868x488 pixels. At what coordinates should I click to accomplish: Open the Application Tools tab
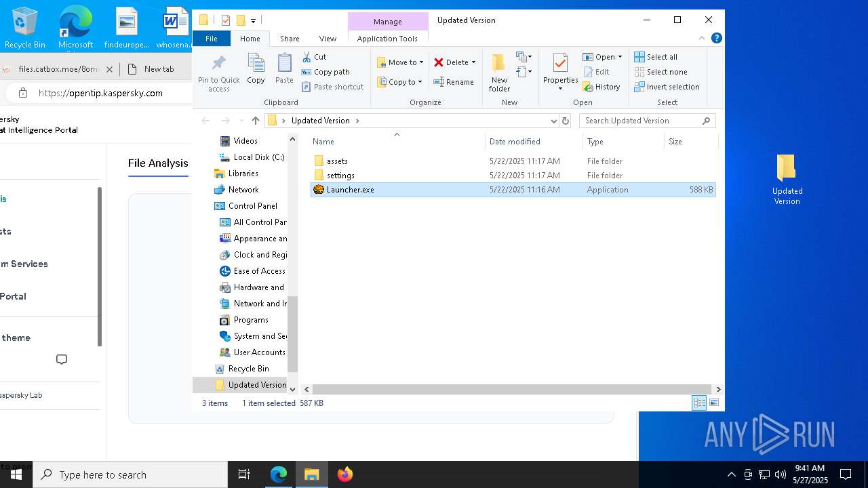point(387,39)
